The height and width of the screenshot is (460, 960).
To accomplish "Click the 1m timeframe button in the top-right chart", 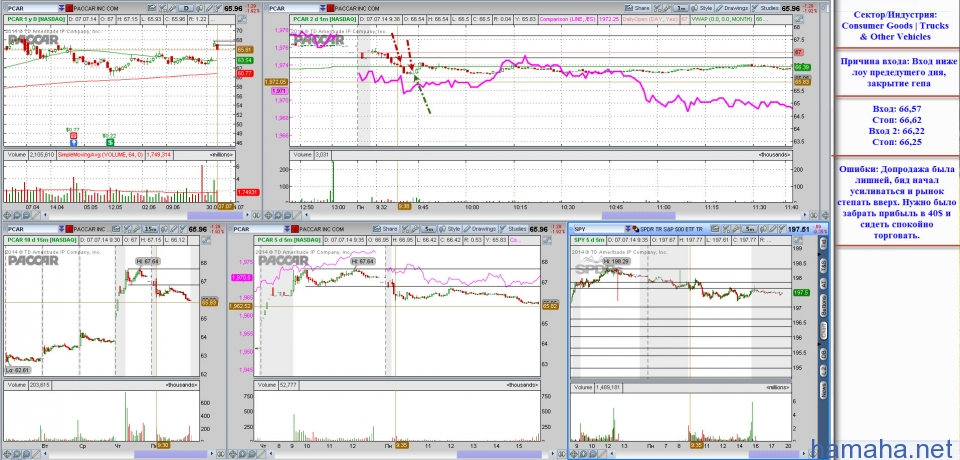I will point(680,9).
